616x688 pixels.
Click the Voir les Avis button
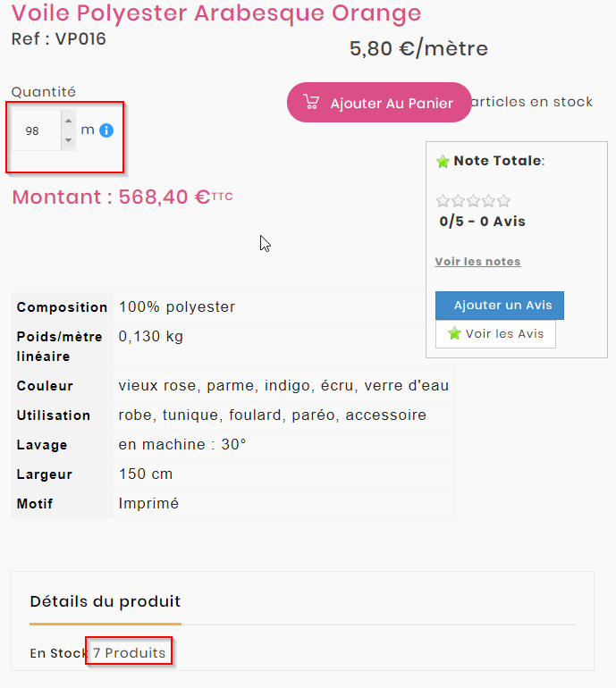point(495,334)
